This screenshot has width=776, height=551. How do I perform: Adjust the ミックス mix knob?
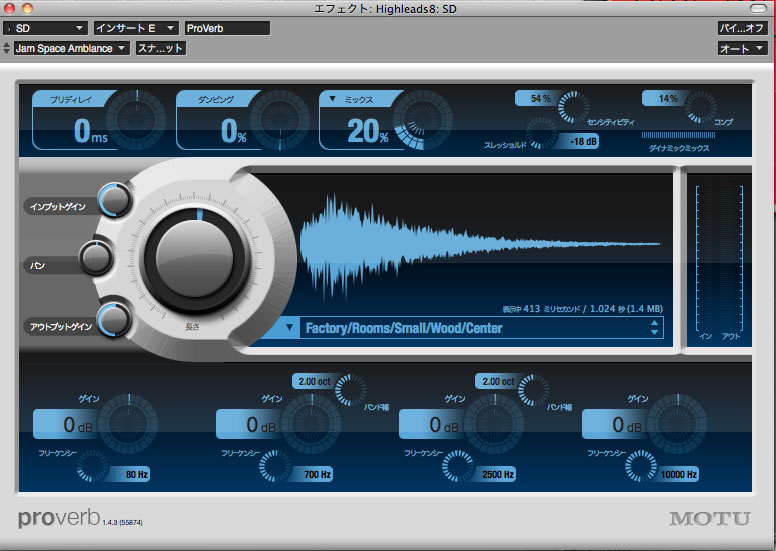(423, 120)
